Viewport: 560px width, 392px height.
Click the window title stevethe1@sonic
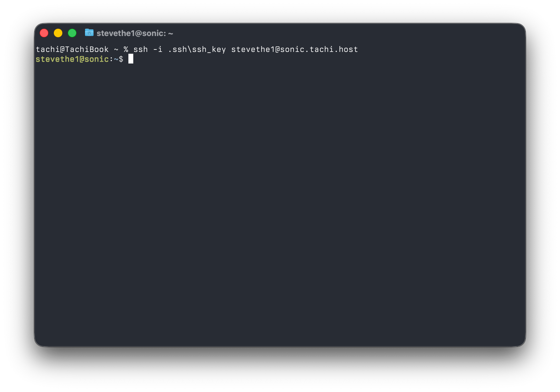(x=131, y=33)
